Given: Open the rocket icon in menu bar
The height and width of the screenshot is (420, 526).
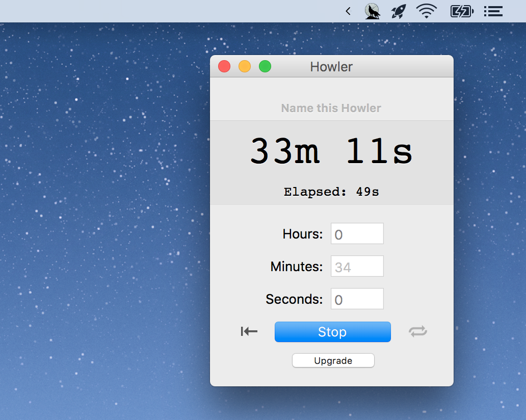Looking at the screenshot, I should coord(399,11).
